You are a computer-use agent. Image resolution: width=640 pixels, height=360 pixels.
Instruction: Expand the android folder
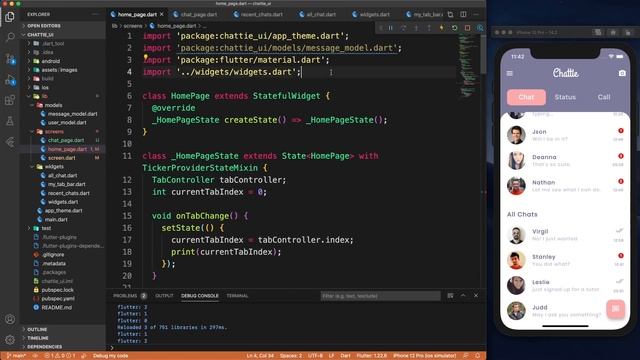(x=63, y=61)
